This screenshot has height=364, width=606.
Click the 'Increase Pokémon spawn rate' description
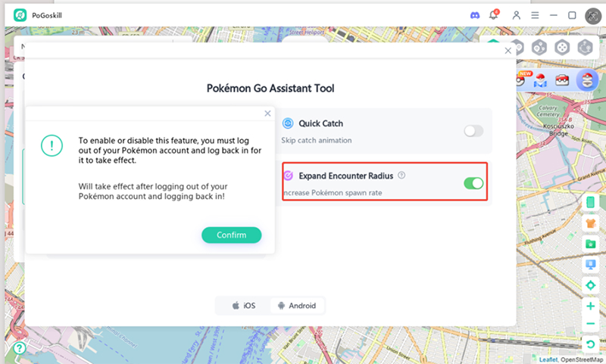tap(333, 193)
